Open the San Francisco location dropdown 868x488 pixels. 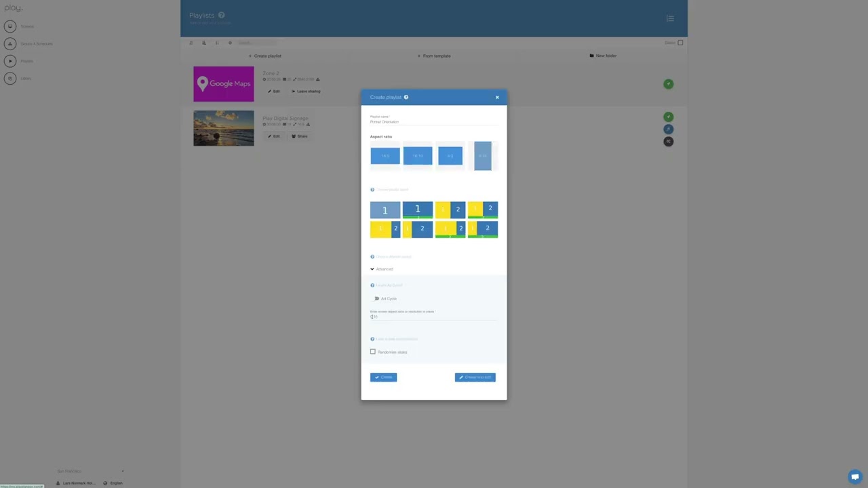[90, 471]
